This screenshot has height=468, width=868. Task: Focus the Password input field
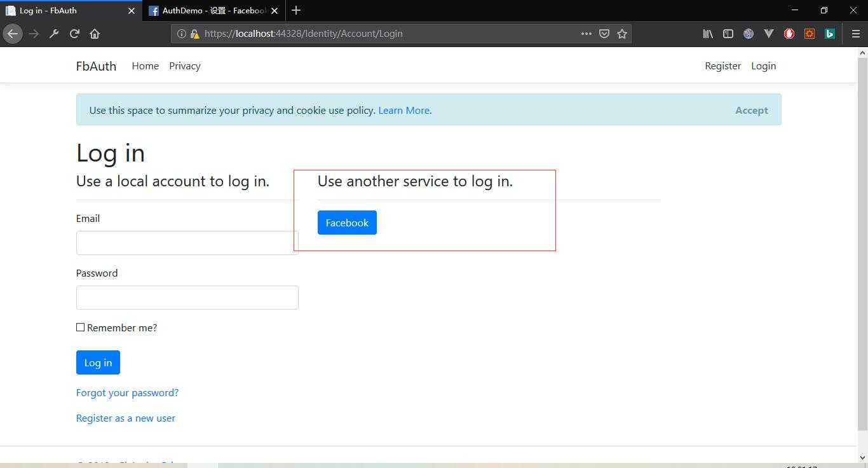pyautogui.click(x=187, y=298)
